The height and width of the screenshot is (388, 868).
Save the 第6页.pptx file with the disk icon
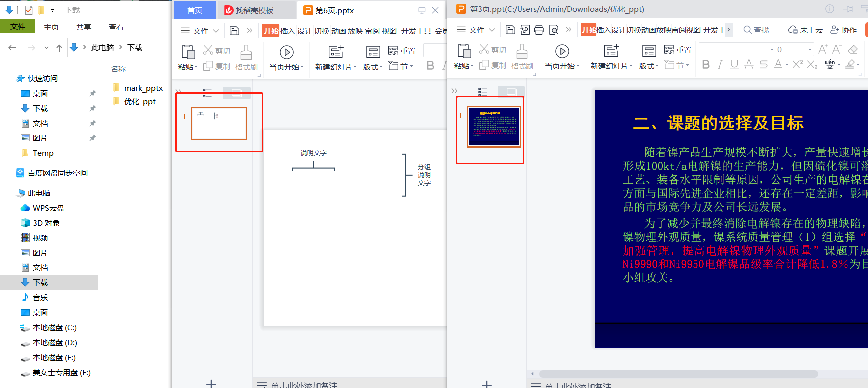tap(234, 31)
